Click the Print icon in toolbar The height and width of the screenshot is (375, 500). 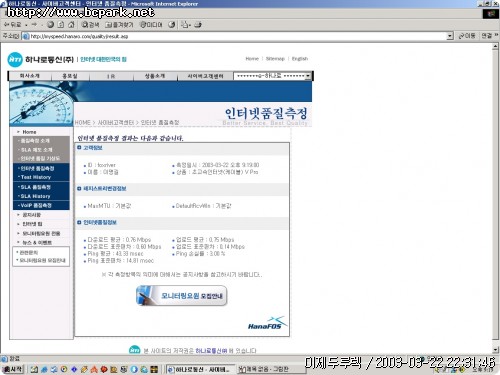(x=198, y=25)
